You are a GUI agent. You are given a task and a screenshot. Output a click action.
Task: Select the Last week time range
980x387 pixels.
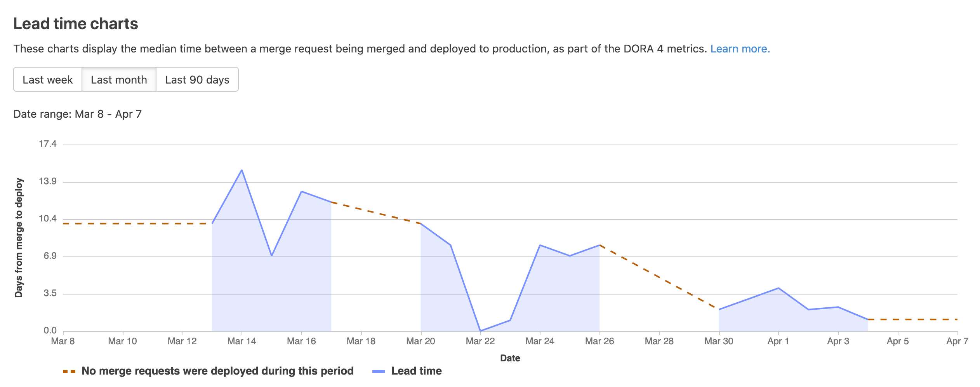tap(47, 80)
